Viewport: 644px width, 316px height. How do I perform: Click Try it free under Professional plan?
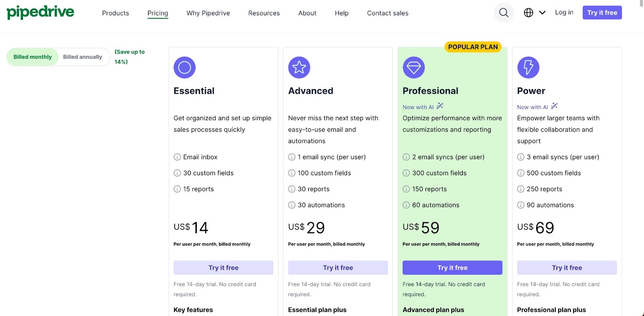pyautogui.click(x=452, y=268)
